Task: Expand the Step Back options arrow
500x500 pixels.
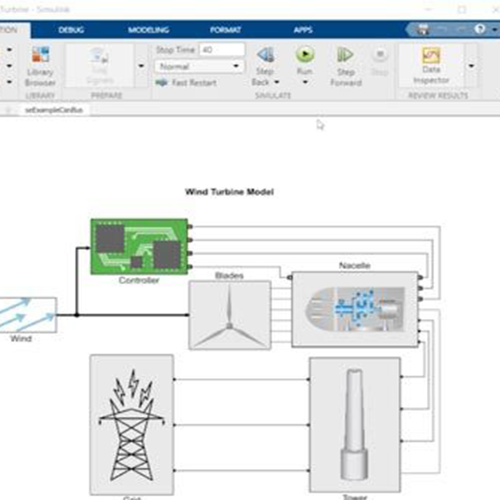Action: tap(277, 82)
